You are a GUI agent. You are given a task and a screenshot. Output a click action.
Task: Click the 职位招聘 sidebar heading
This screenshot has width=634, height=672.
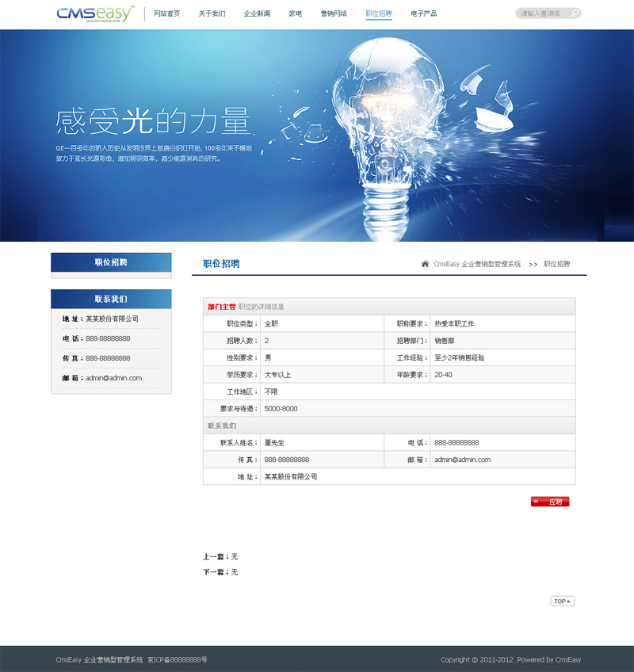(111, 262)
